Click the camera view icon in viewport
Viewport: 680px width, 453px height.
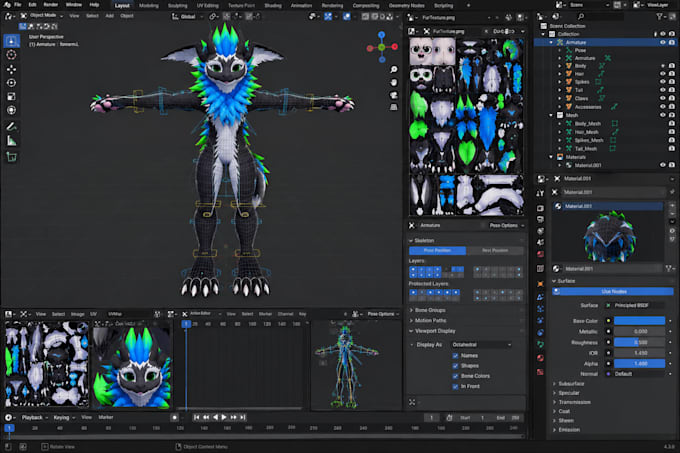[394, 95]
